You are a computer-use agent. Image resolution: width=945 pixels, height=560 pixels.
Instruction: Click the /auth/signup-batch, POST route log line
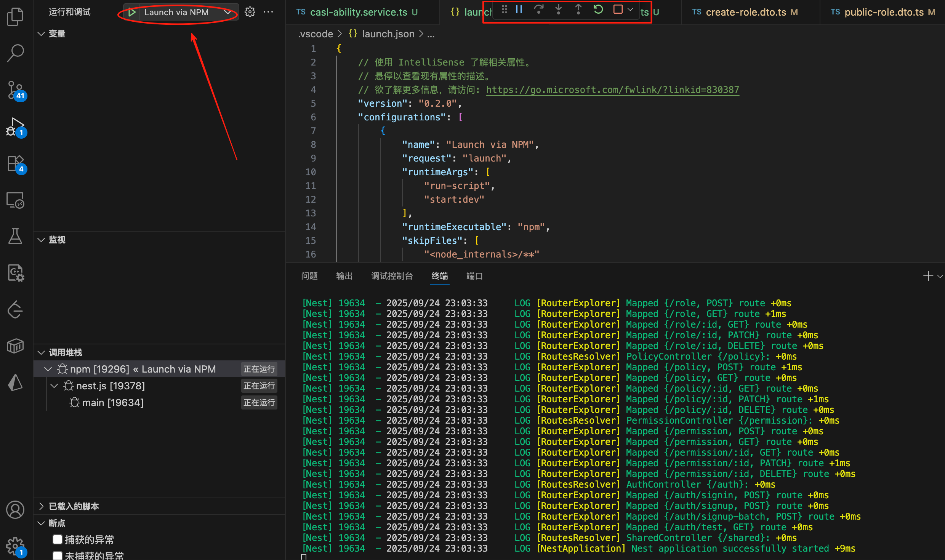(581, 517)
